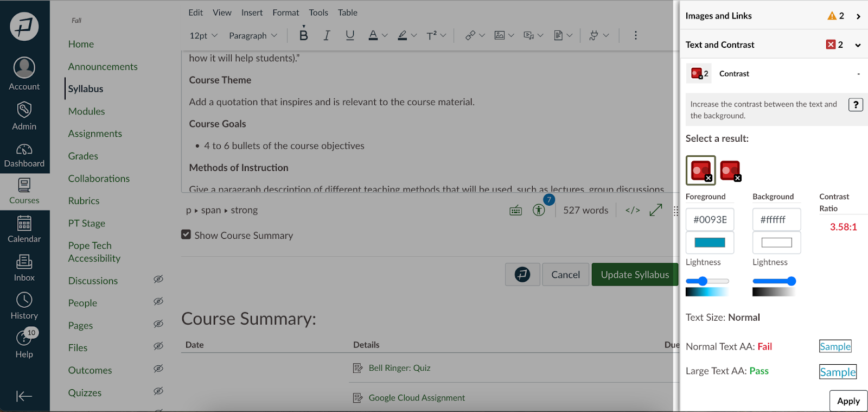
Task: Apply Italic formatting
Action: pyautogui.click(x=327, y=35)
